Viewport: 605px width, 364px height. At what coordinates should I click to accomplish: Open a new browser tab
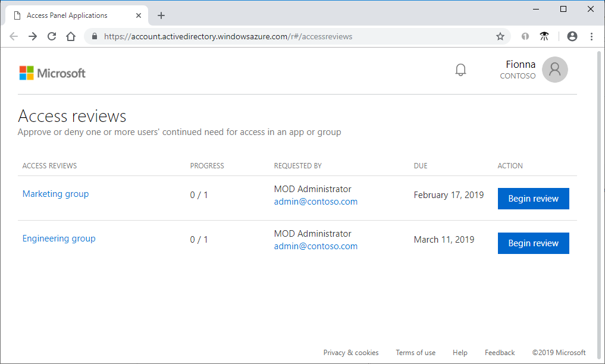click(161, 15)
